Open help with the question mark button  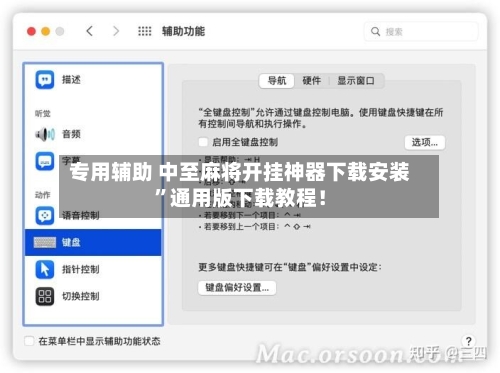point(468,341)
